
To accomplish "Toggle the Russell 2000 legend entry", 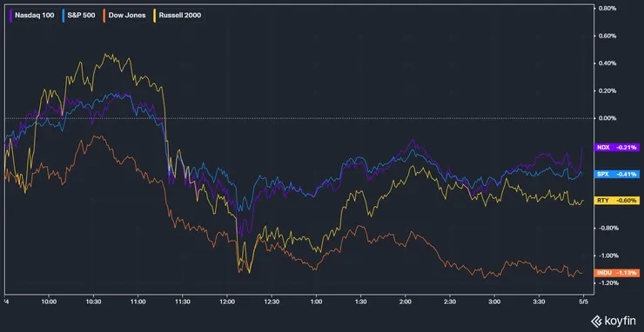I will tap(178, 16).
